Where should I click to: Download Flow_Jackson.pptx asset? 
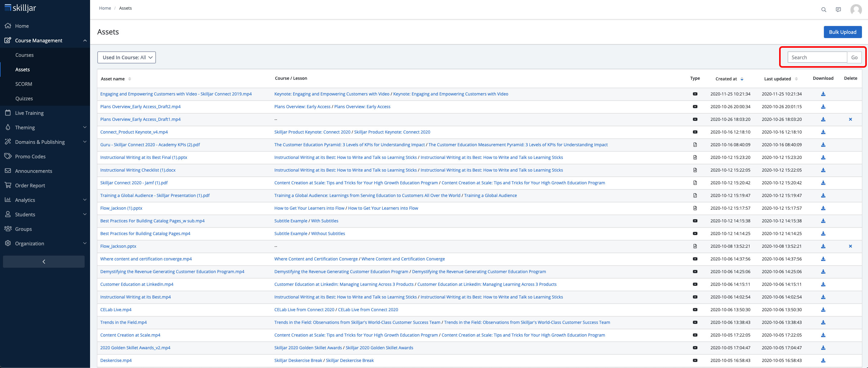tap(823, 246)
